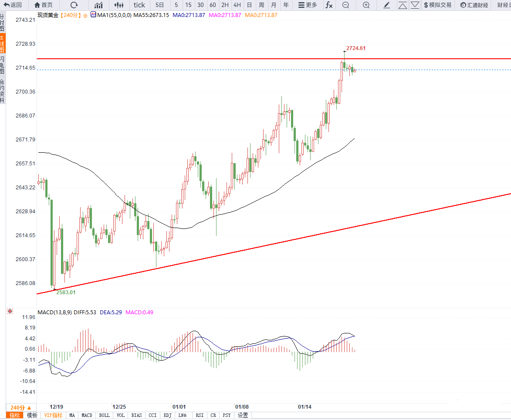Switch to the 闪电图 sidebar tab
Image resolution: width=511 pixels, height=420 pixels.
pos(2,65)
